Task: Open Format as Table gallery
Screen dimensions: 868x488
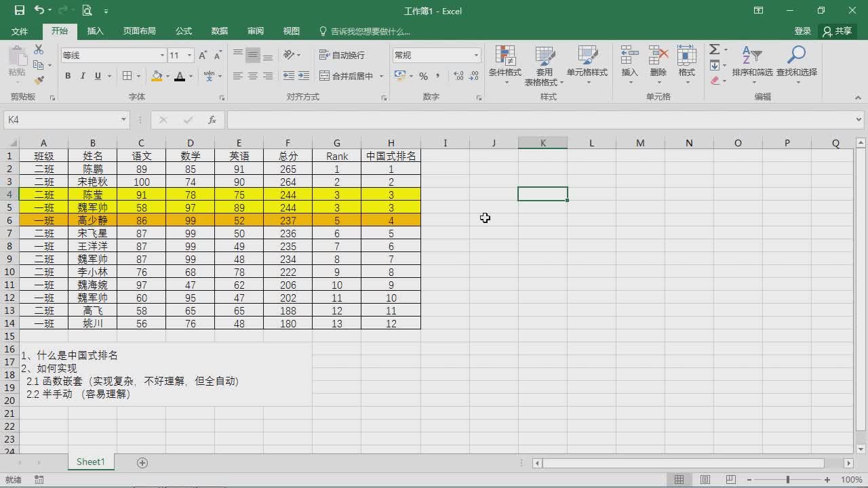Action: (x=545, y=66)
